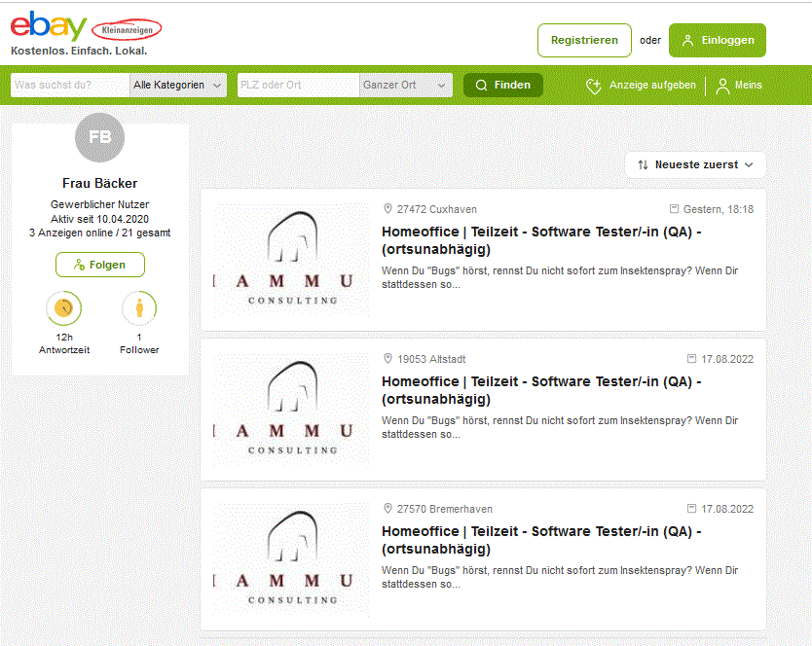The height and width of the screenshot is (646, 812).
Task: Click the 'Kostenlos. Einfach. Lokal.' slogan
Action: tap(79, 51)
